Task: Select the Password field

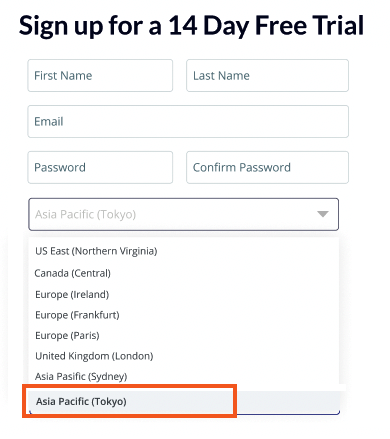Action: [100, 167]
